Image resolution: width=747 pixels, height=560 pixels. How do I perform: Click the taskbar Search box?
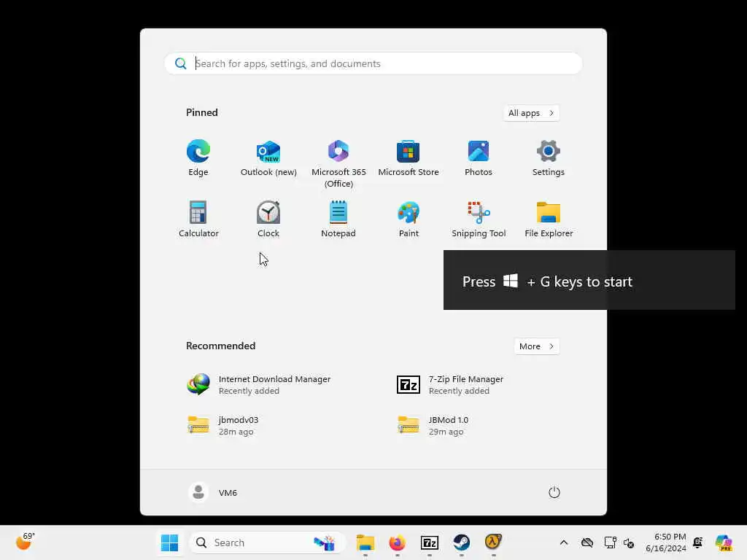pos(267,542)
